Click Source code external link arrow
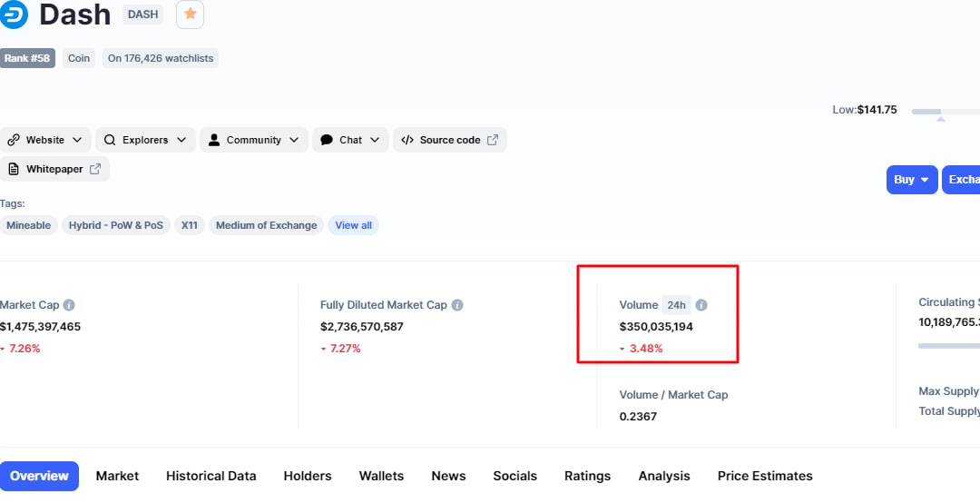This screenshot has height=503, width=980. pos(493,140)
